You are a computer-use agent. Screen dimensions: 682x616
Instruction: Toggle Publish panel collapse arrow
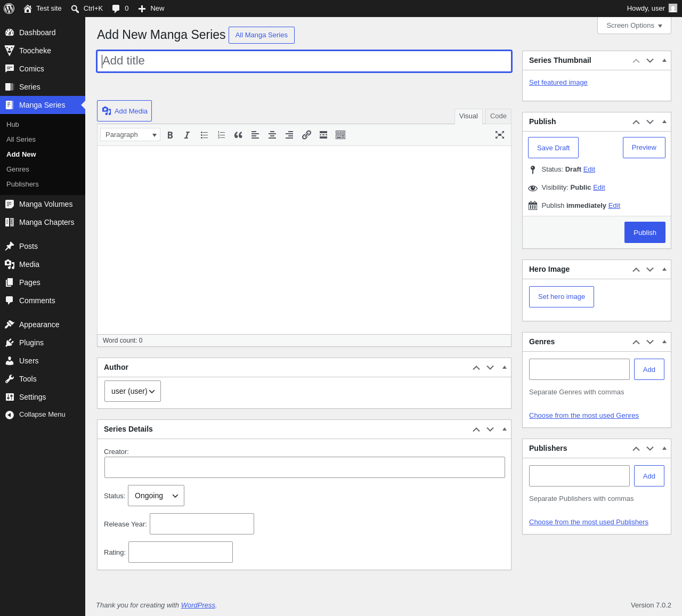[x=664, y=121]
